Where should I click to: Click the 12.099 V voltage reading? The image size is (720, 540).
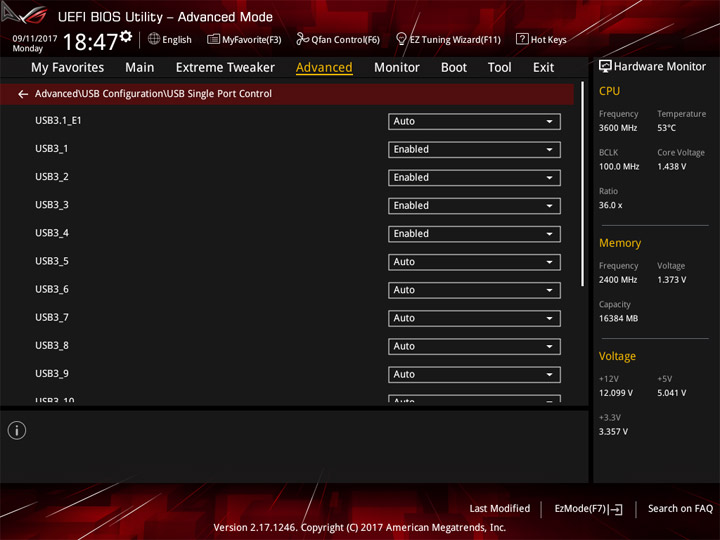pos(616,393)
